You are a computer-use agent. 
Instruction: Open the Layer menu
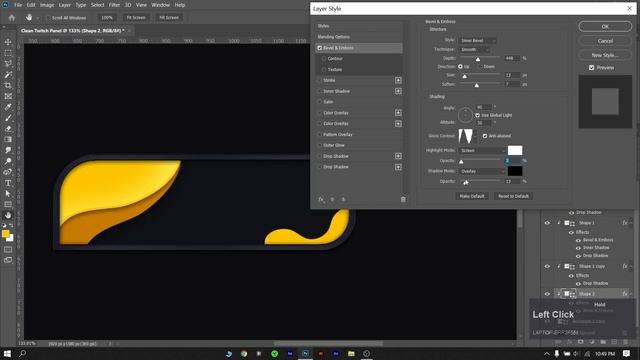click(x=64, y=5)
